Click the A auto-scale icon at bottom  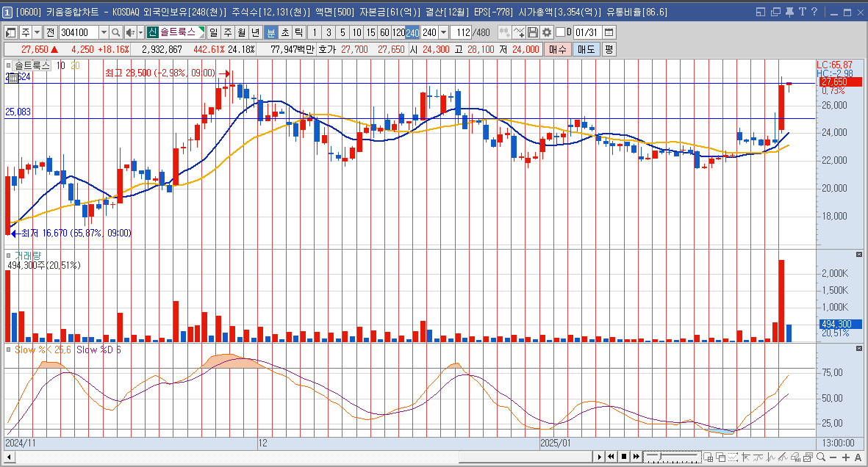(x=858, y=457)
